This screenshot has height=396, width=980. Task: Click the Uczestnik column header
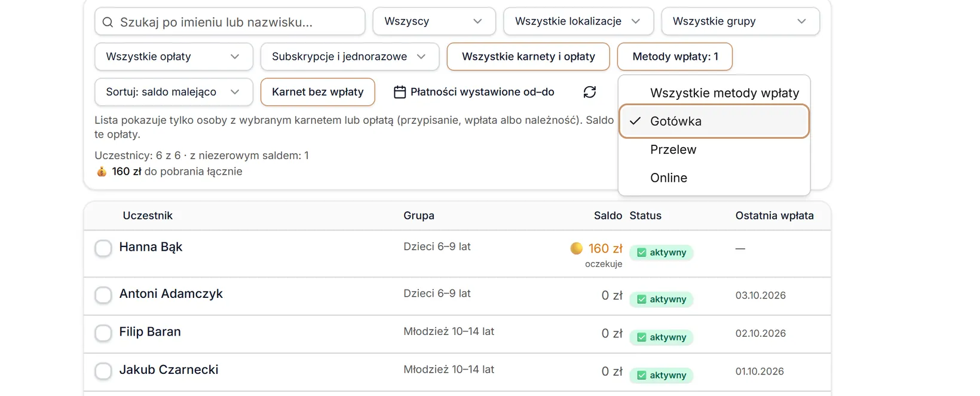(148, 216)
